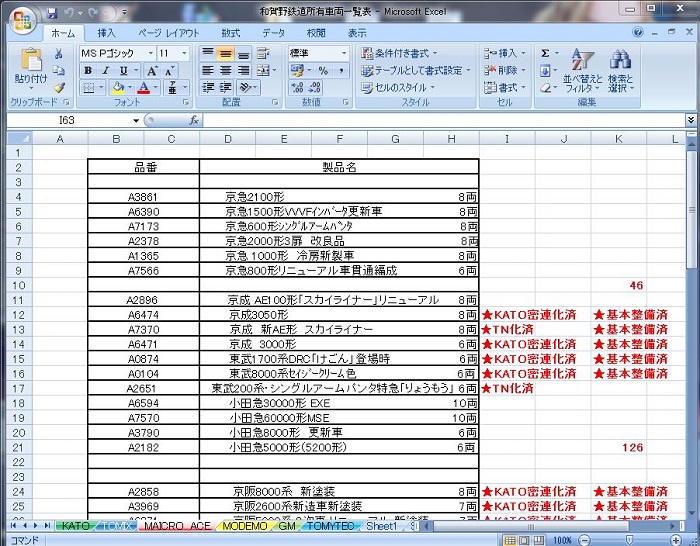Image resolution: width=700 pixels, height=546 pixels.
Task: Increase indent icon
Action: click(225, 87)
